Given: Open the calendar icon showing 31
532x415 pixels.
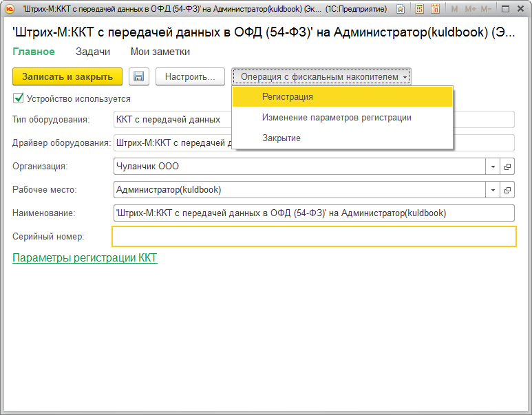Looking at the screenshot, I should coord(435,10).
